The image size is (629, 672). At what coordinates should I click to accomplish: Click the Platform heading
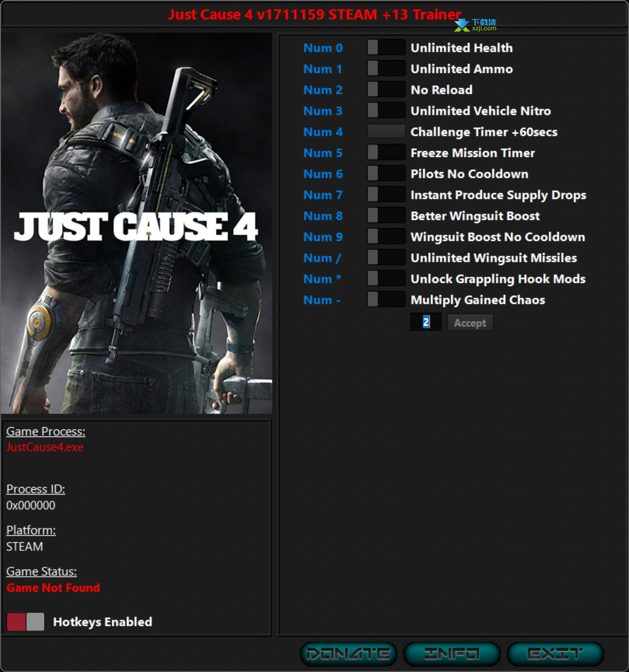31,530
